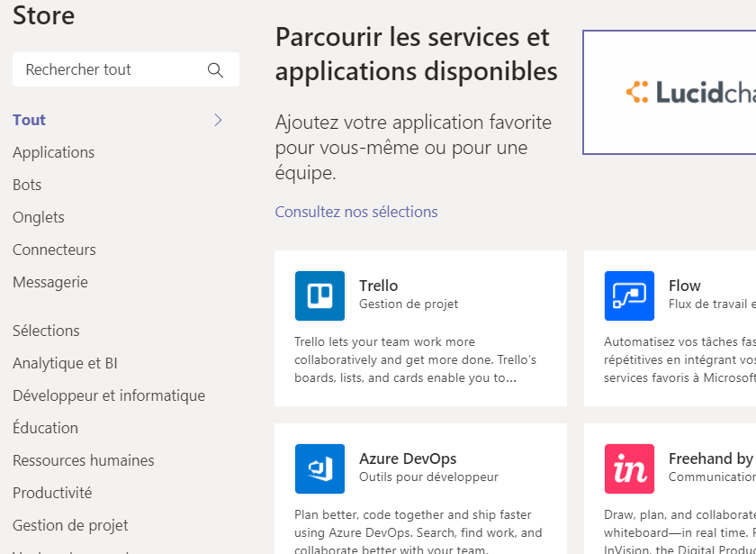Follow the Consultez nos sélections link
The height and width of the screenshot is (554, 756).
[x=356, y=212]
